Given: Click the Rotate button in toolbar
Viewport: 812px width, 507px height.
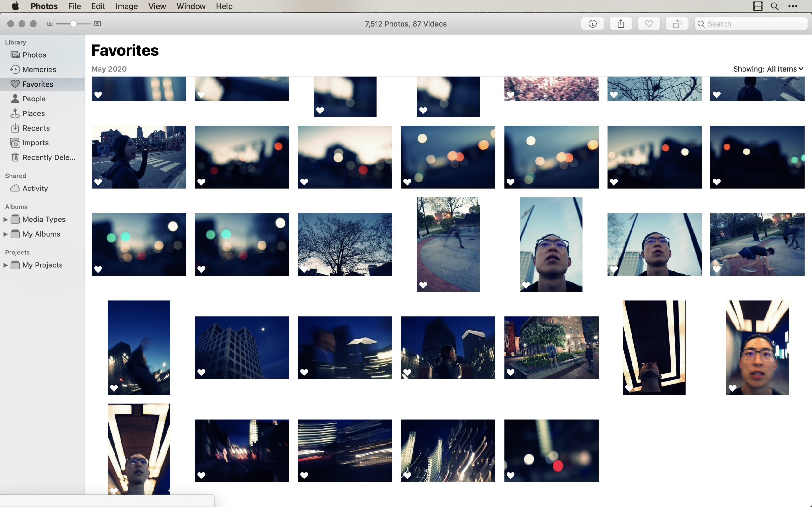Looking at the screenshot, I should click(x=677, y=24).
